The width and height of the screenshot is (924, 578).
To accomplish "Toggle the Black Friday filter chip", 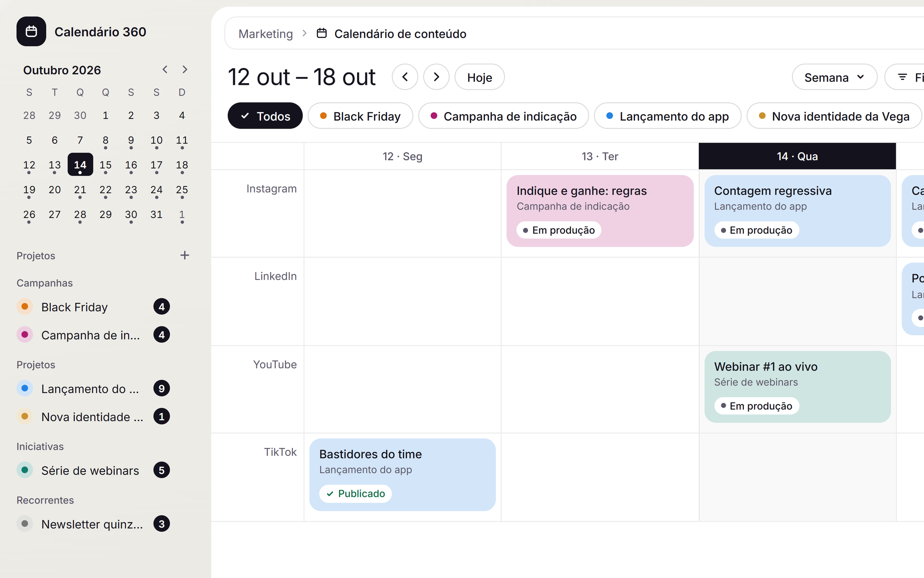I will [361, 116].
